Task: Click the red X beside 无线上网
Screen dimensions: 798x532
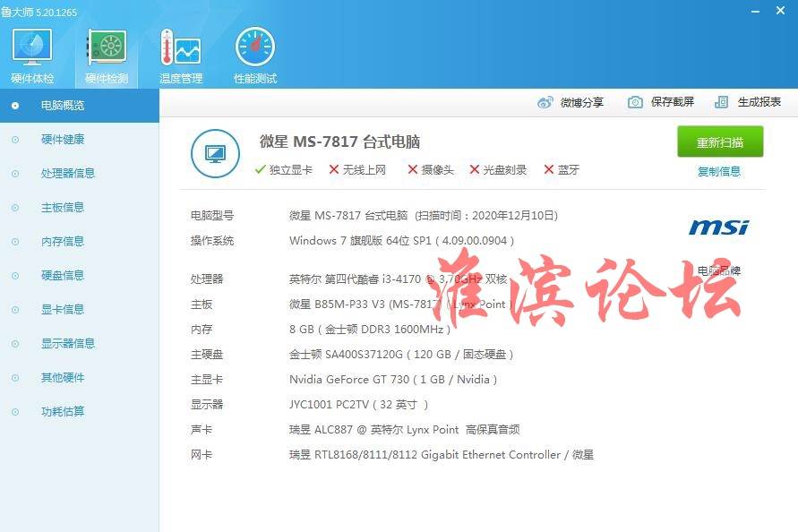Action: coord(334,169)
